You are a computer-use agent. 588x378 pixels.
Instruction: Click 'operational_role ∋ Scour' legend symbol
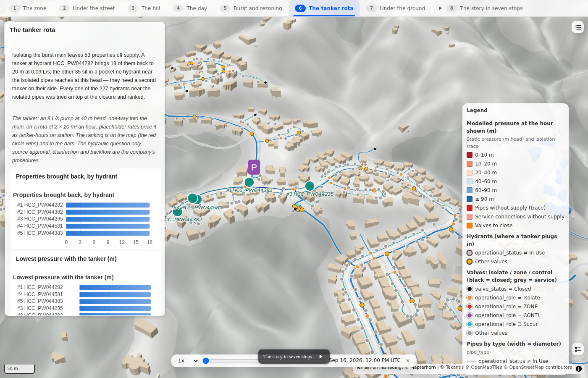point(470,324)
